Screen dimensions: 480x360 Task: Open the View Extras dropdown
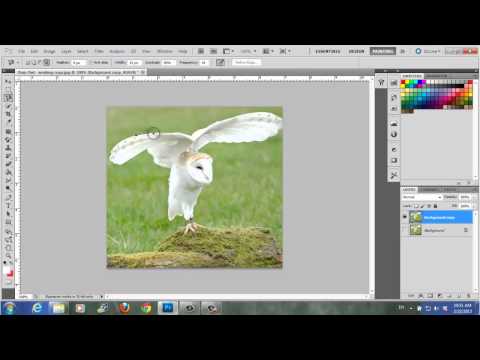click(x=230, y=51)
